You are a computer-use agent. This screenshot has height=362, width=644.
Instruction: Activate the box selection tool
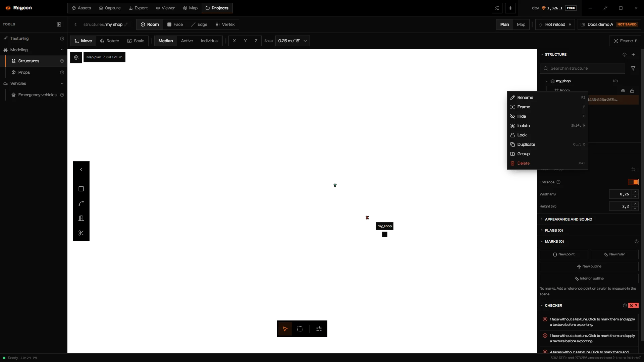(x=300, y=329)
